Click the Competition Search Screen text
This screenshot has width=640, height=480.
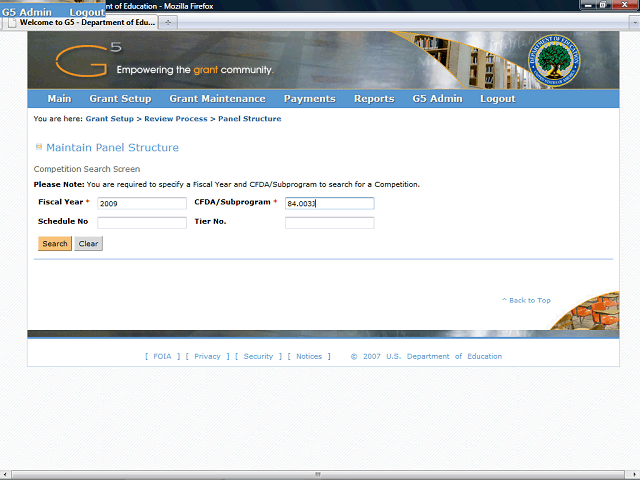87,169
